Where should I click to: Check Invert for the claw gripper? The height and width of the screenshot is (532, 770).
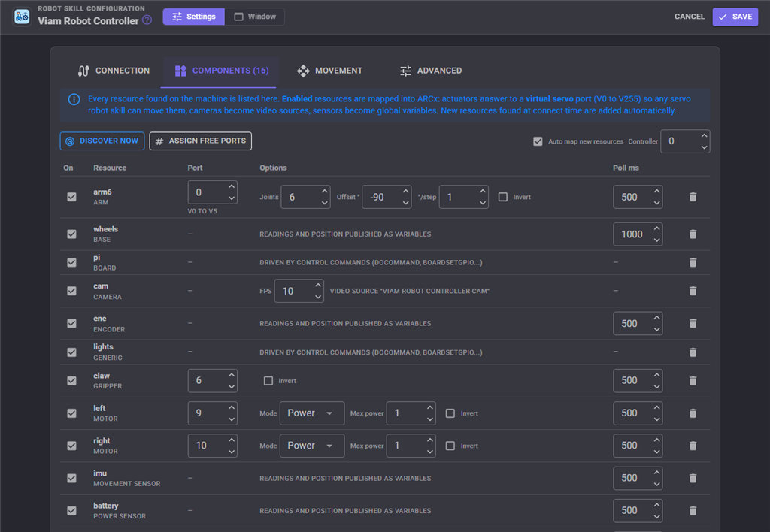point(268,381)
